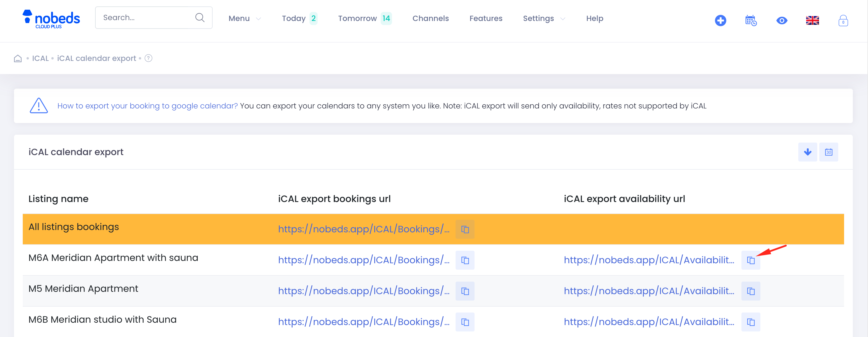
Task: Copy the All listings bookings export URL
Action: 465,229
